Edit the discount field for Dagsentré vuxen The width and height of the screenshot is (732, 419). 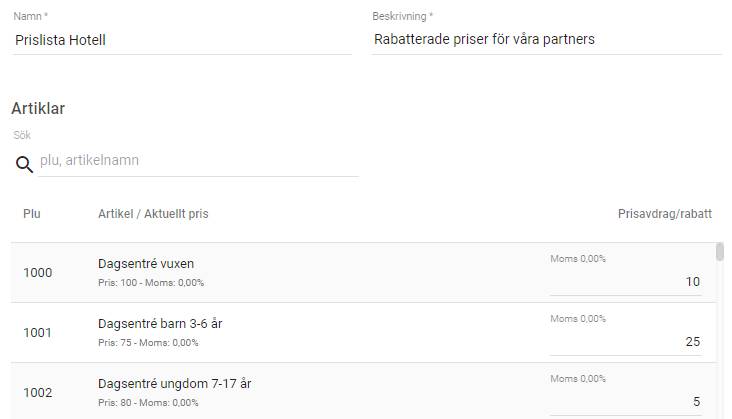[x=625, y=282]
